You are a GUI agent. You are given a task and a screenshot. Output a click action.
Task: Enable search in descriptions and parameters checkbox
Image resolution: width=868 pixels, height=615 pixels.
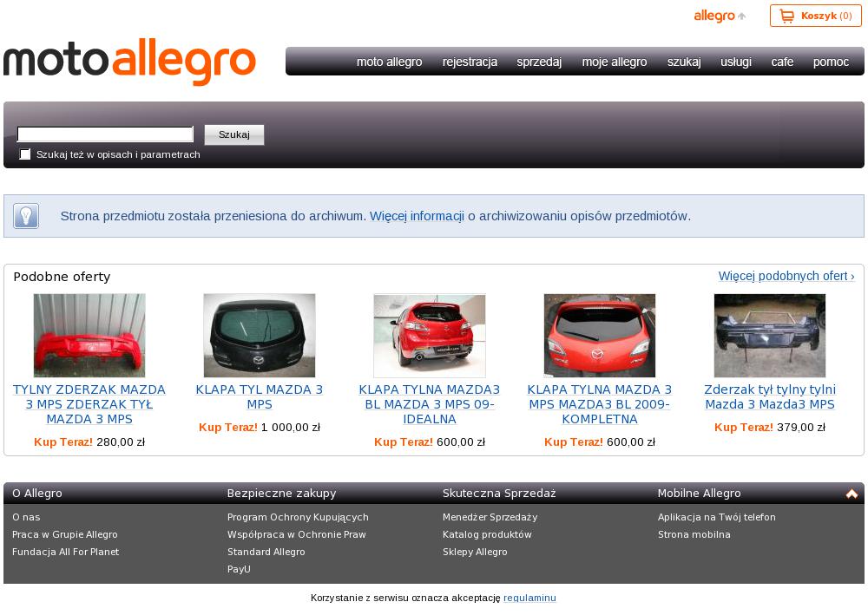tap(25, 154)
